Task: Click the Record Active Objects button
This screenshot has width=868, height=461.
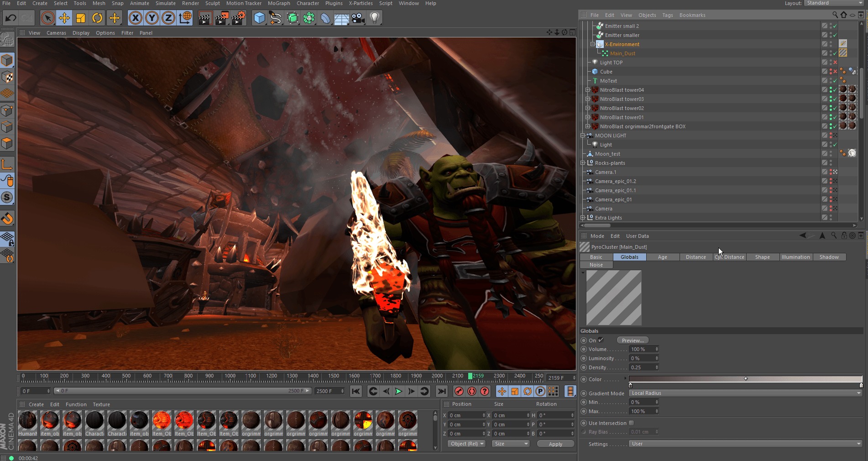Action: 459,391
